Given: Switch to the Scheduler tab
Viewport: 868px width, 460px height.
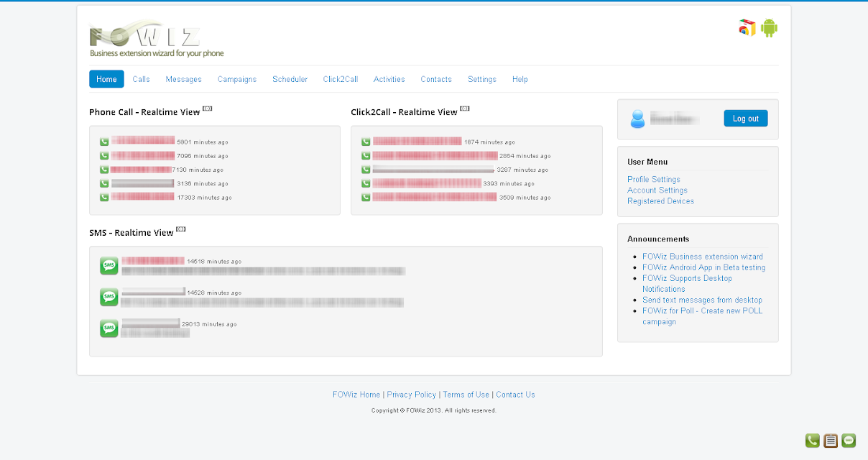Looking at the screenshot, I should 290,79.
